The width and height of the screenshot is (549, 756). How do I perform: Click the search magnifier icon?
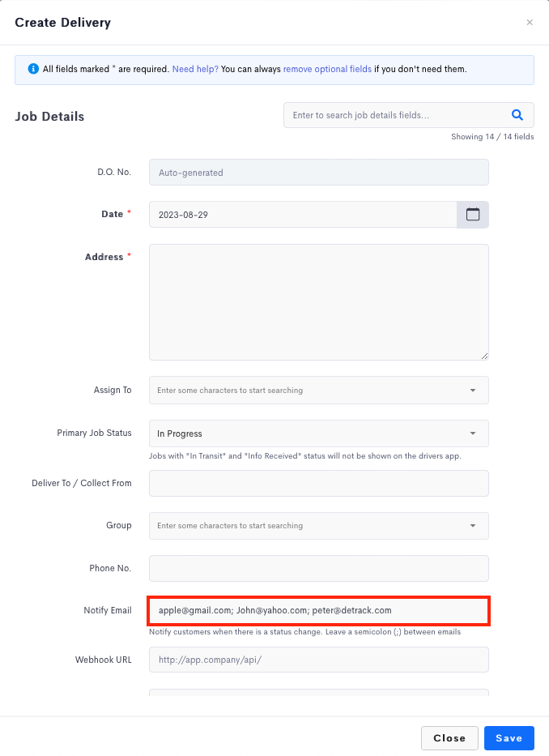click(517, 115)
